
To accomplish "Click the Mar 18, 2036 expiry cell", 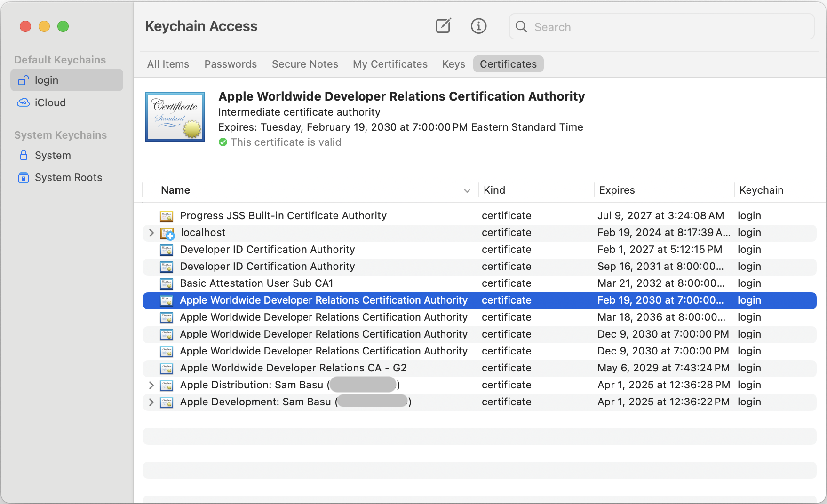I will pos(661,317).
